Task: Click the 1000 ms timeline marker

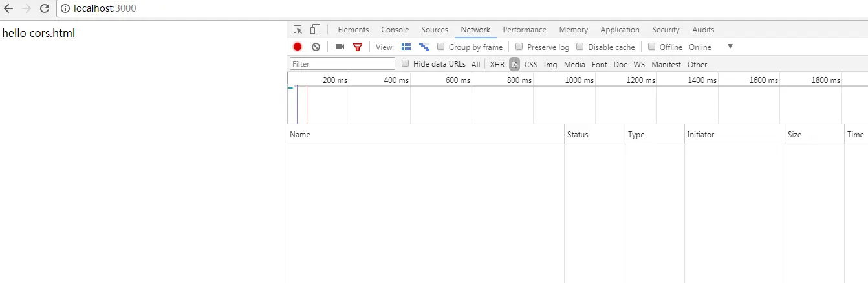Action: click(x=579, y=80)
